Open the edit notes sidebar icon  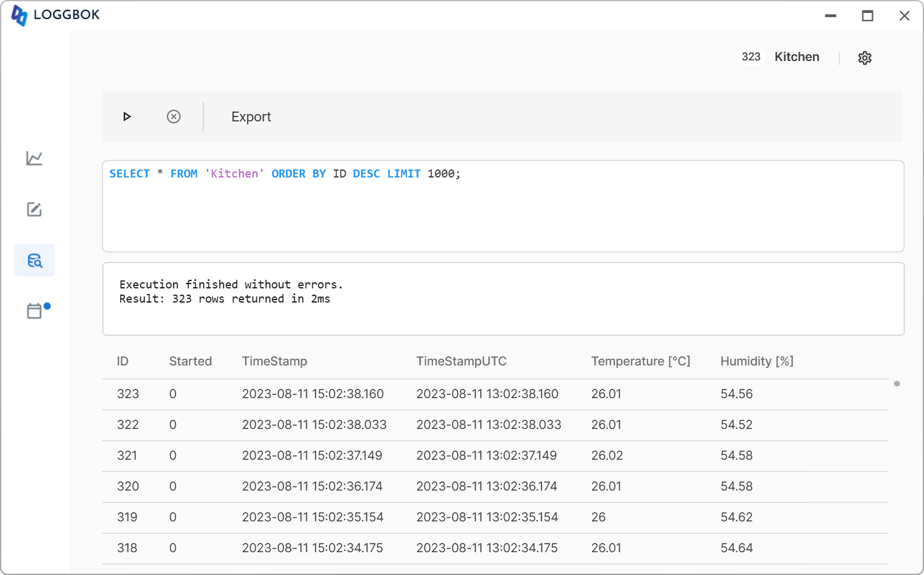tap(34, 210)
